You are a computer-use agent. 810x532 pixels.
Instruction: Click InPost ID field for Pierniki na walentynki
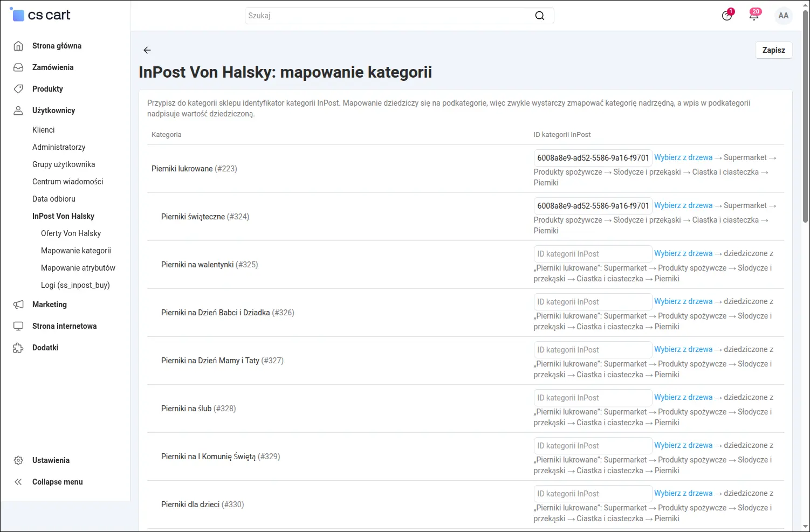pyautogui.click(x=593, y=254)
